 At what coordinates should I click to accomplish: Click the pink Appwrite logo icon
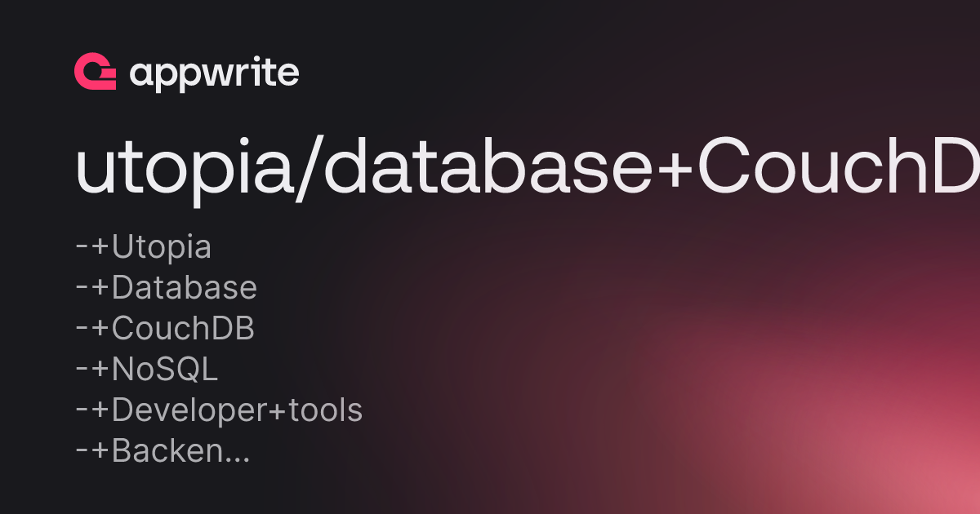(95, 73)
